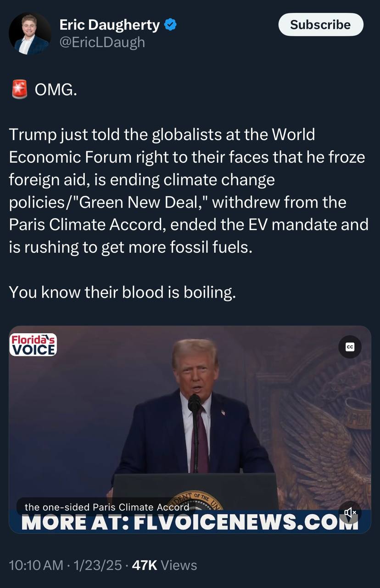Screen dimensions: 380x588
Task: Click the MORE AT: FLVOICENEWS.COM banner
Action: pyautogui.click(x=190, y=521)
